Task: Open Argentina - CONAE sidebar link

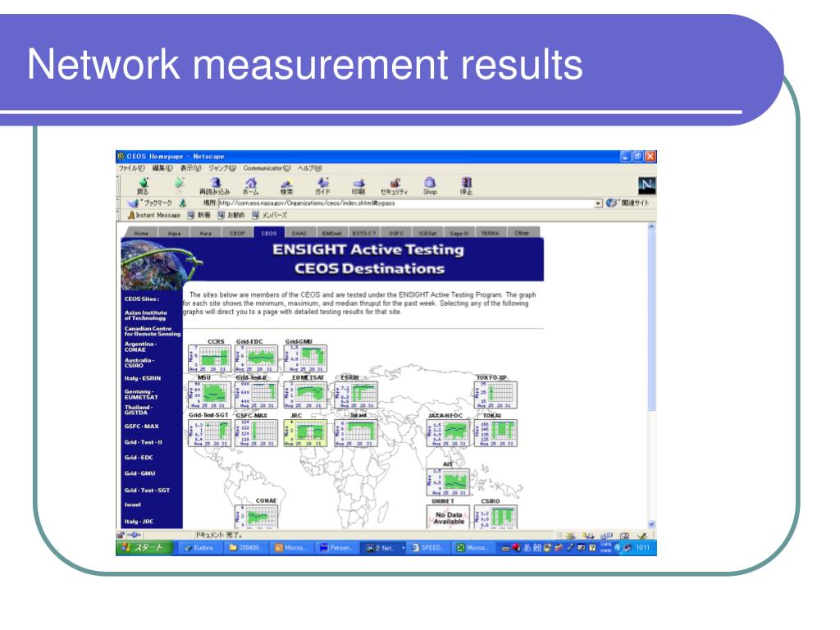Action: coord(140,347)
